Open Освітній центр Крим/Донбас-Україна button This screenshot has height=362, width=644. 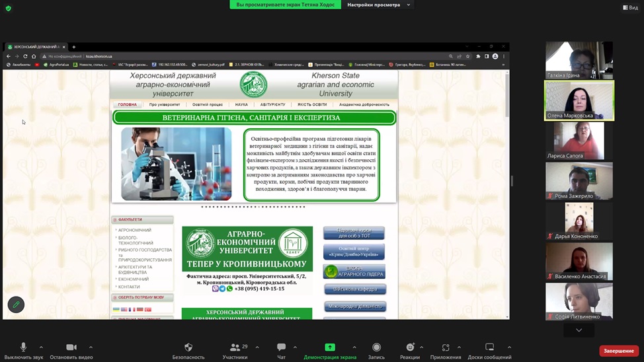354,252
